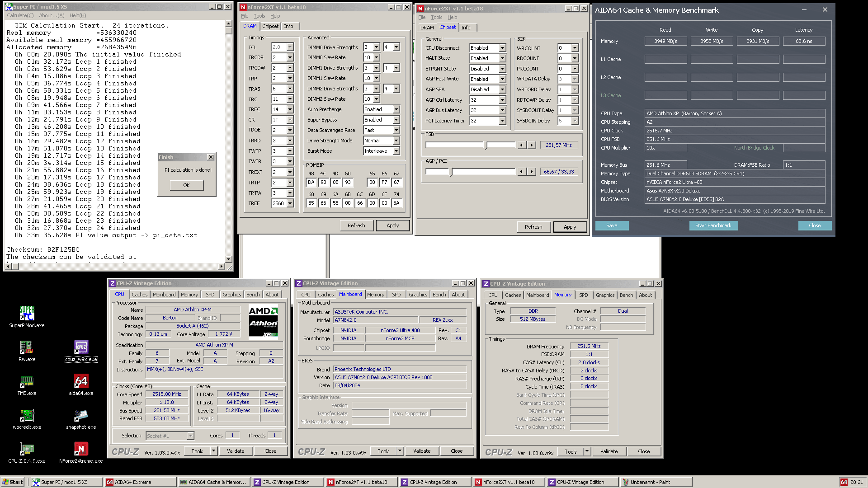Click Save in AIDA64 benchmark window
The image size is (868, 488).
pyautogui.click(x=612, y=225)
